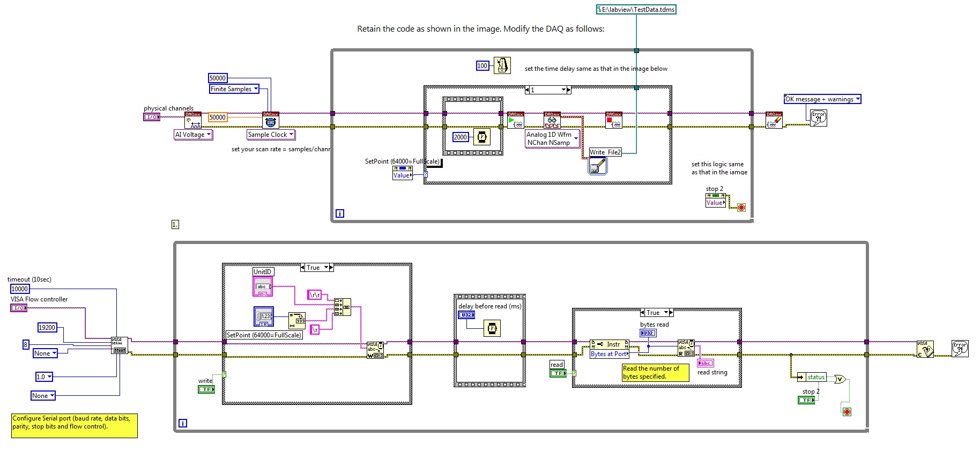Click the 100 numeric constant

click(x=482, y=66)
